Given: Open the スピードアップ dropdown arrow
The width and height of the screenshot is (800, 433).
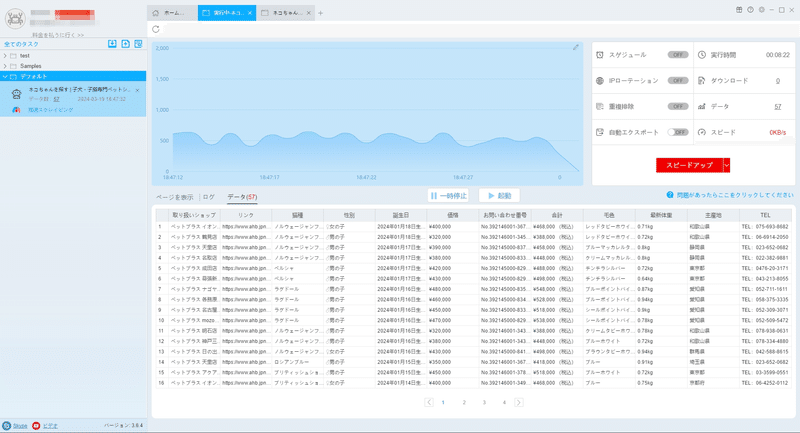Looking at the screenshot, I should click(x=727, y=165).
